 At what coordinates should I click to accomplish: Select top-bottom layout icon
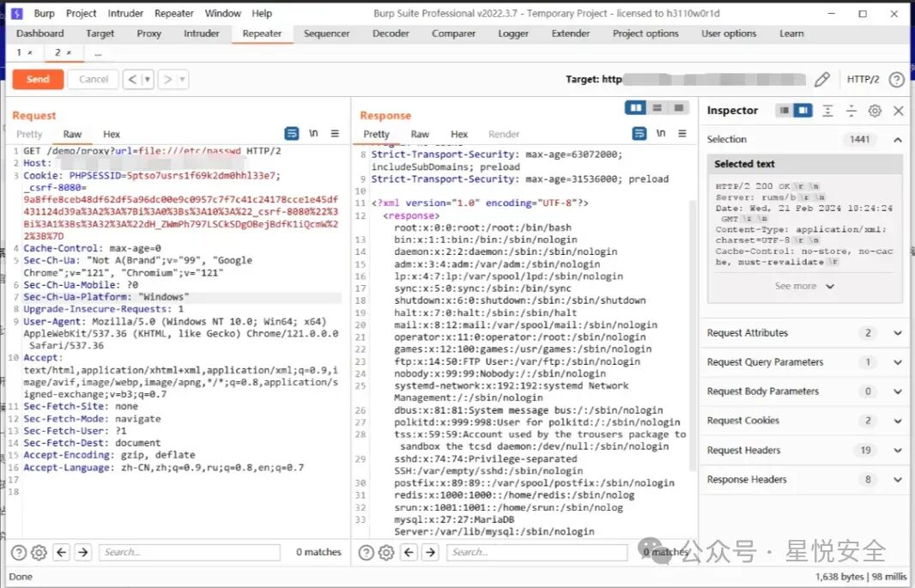click(657, 107)
